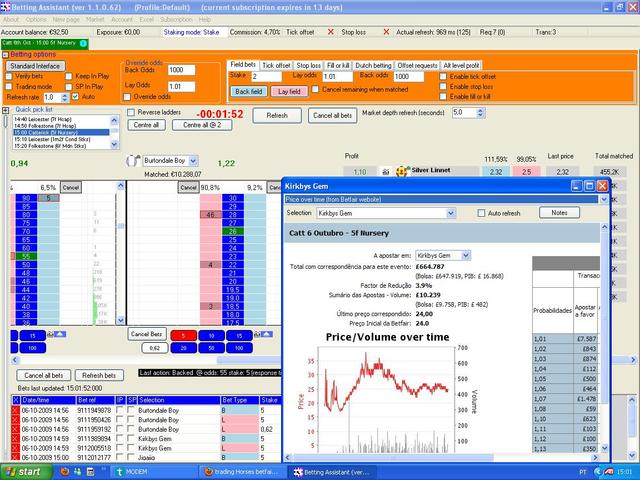Click the chart icon next to Silver Linnet
640x480 pixels.
pos(385,172)
